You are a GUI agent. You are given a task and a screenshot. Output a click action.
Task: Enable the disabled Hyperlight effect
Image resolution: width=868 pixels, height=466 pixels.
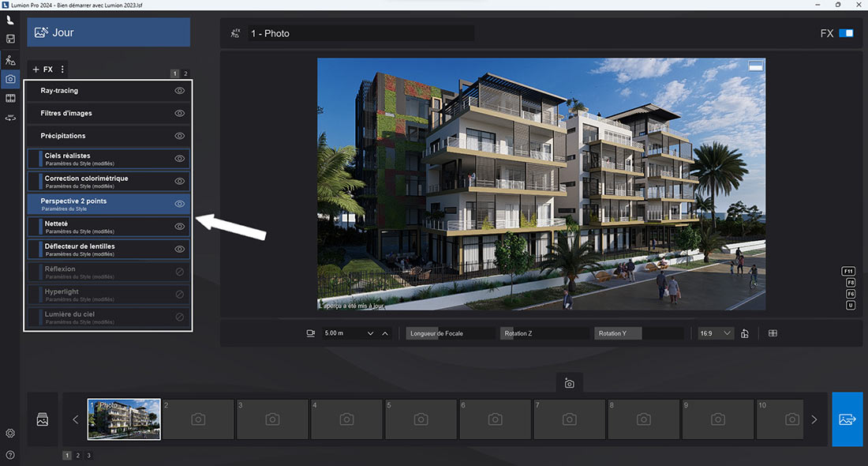coord(179,295)
